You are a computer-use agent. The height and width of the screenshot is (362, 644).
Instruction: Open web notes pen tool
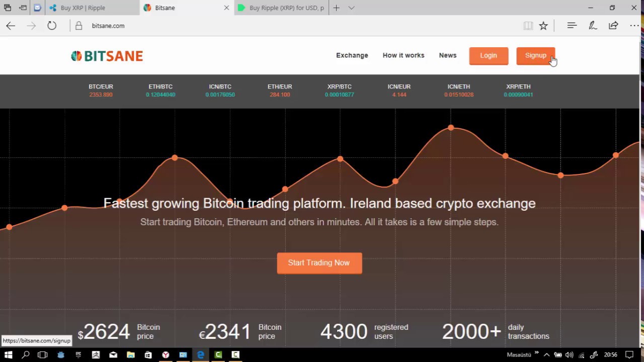click(593, 26)
